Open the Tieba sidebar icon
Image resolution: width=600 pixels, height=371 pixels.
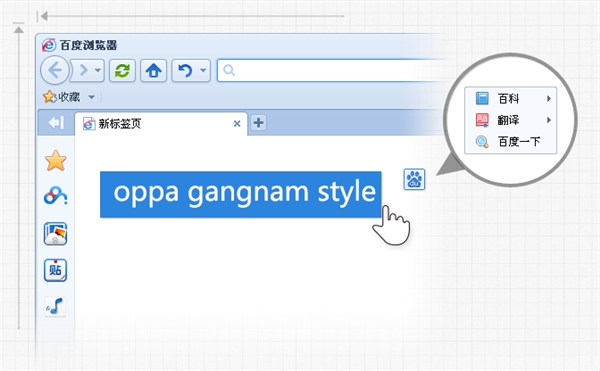point(55,270)
